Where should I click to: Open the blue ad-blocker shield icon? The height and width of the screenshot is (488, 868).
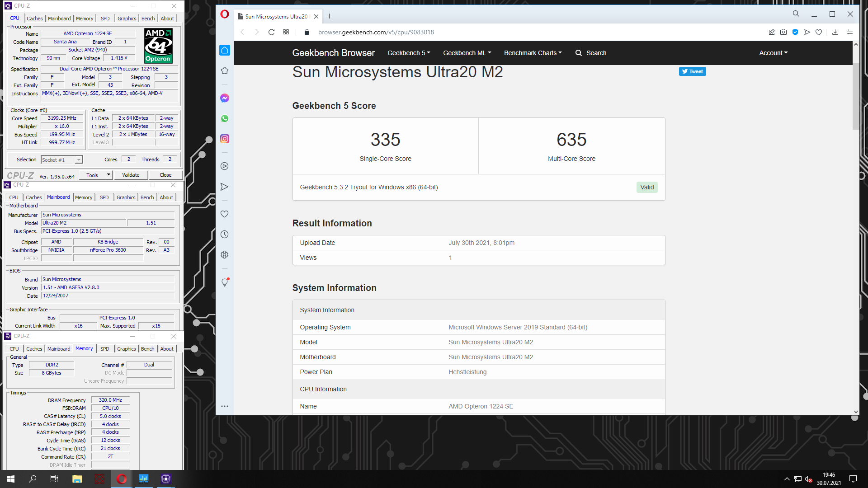pos(795,32)
